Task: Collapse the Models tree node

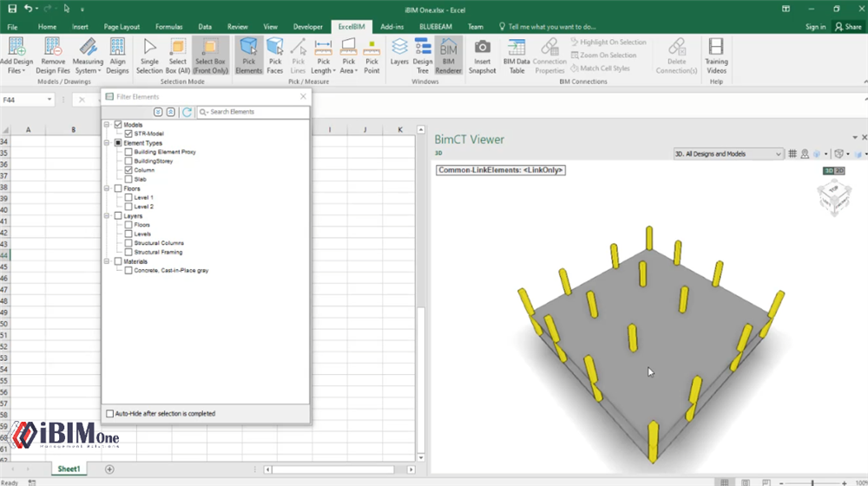Action: (x=107, y=125)
